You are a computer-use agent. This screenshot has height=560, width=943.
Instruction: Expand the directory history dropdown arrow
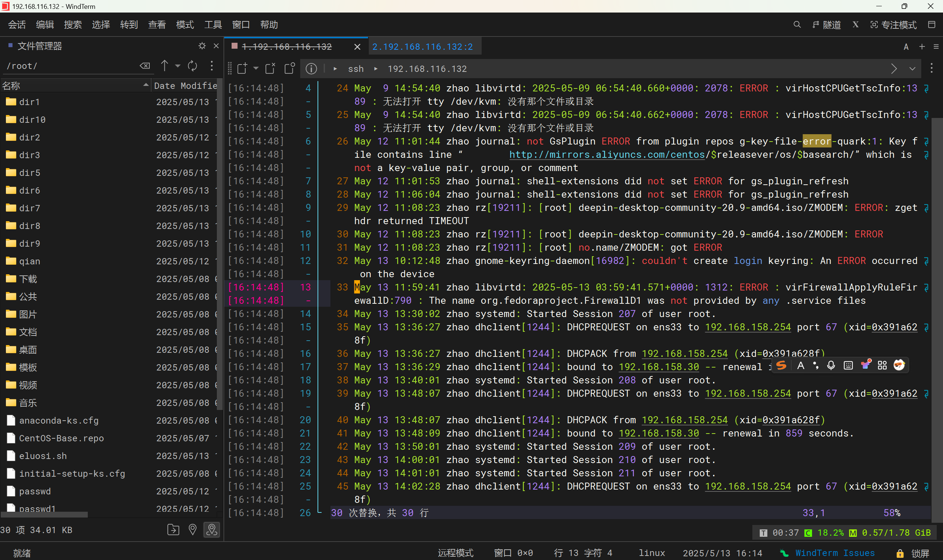[x=177, y=66]
